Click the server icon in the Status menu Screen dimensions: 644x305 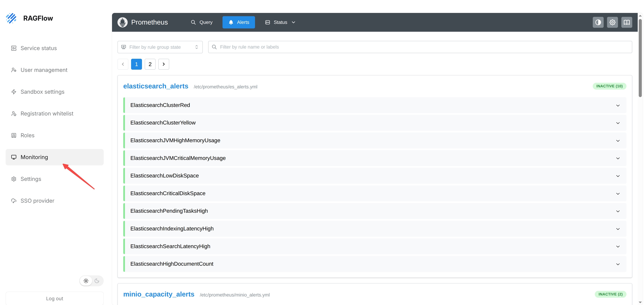(267, 22)
